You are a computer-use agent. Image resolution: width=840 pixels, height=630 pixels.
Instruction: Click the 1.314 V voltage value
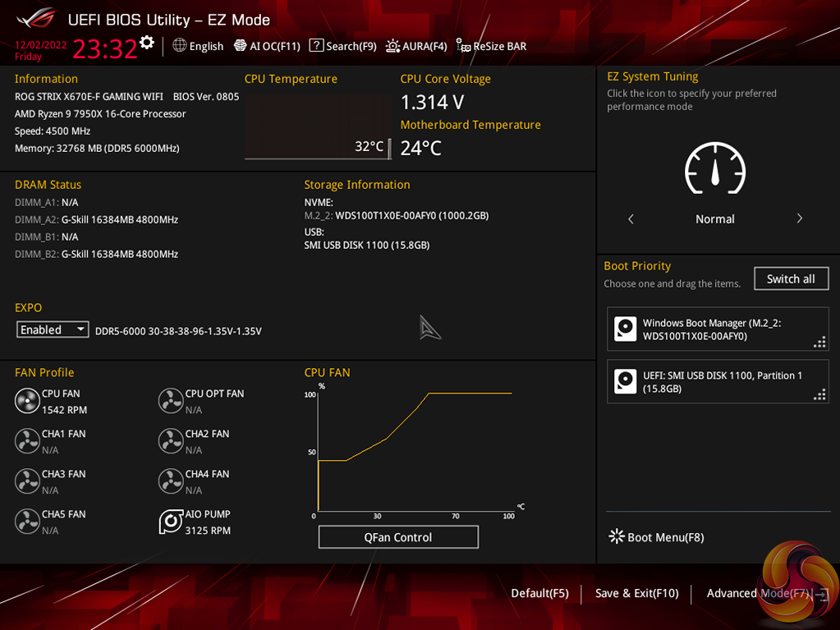click(x=433, y=102)
